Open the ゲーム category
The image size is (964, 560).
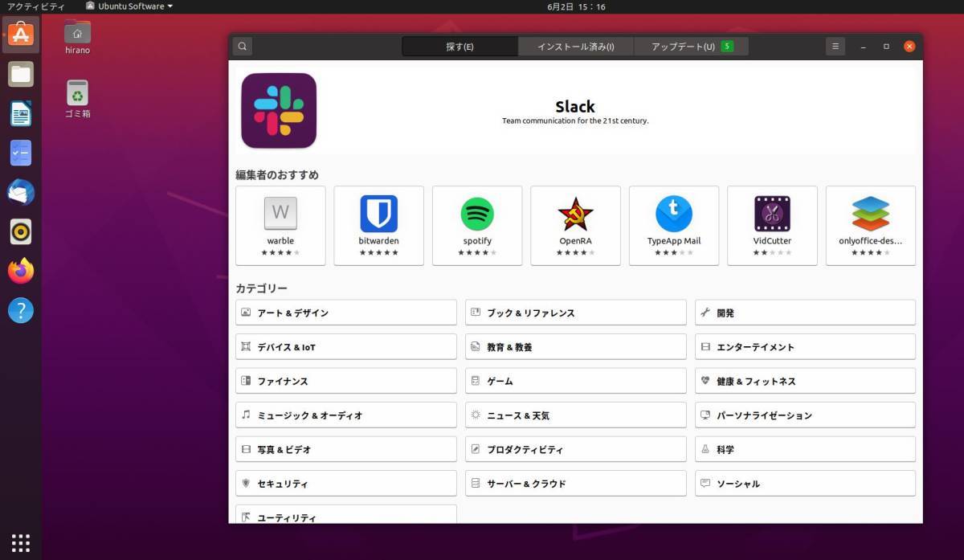point(576,381)
